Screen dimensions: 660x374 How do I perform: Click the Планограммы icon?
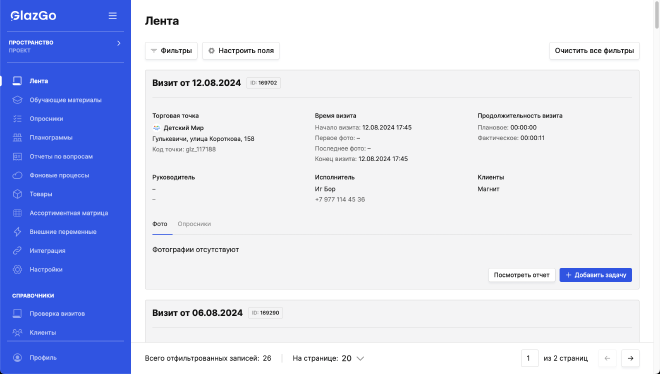[x=17, y=138]
